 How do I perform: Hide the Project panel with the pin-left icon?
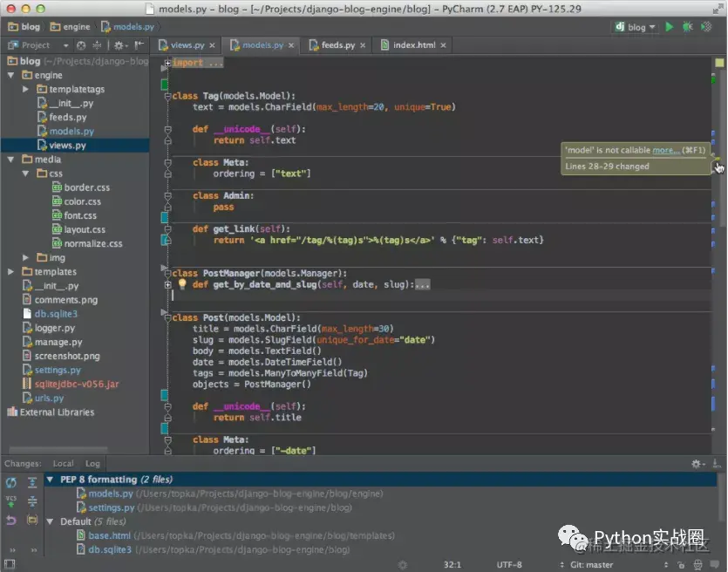click(x=139, y=45)
